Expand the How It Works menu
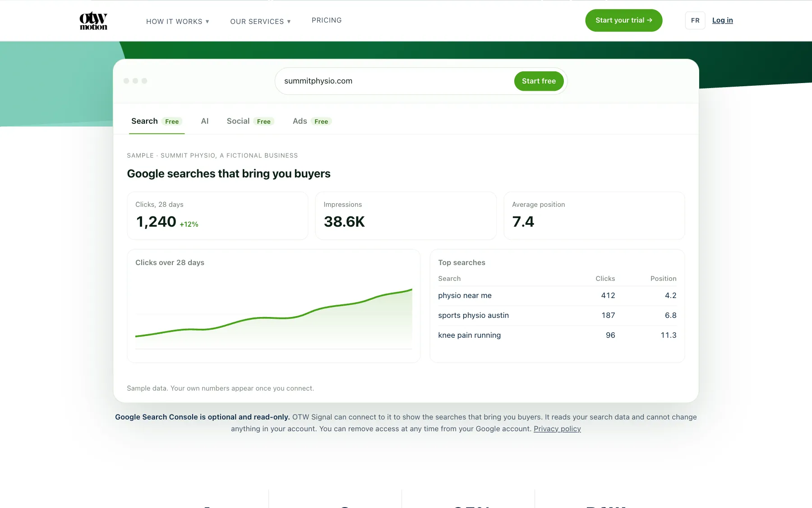Screen dimensions: 812x508 tap(178, 21)
